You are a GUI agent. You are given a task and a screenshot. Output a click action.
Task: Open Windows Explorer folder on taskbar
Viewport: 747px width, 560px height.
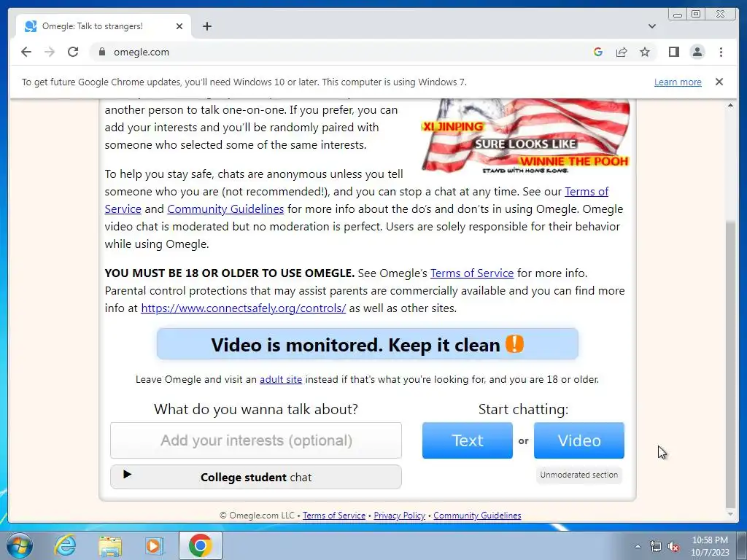(109, 545)
